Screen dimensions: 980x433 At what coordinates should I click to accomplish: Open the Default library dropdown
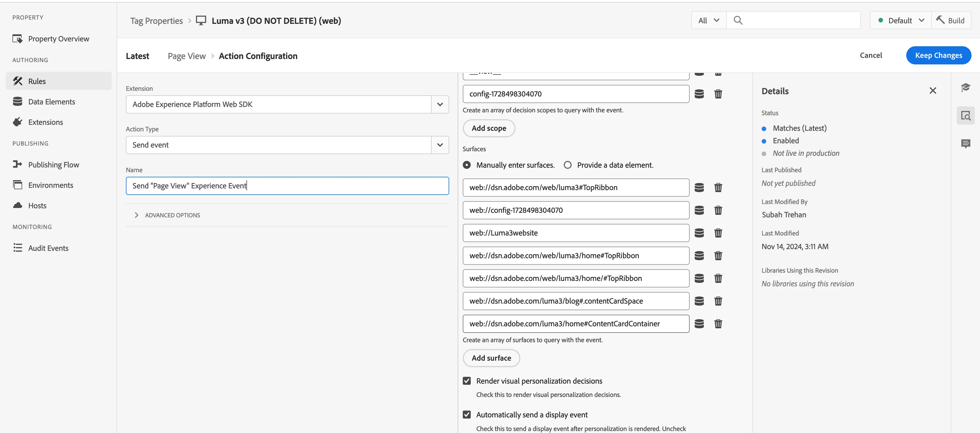tap(901, 20)
